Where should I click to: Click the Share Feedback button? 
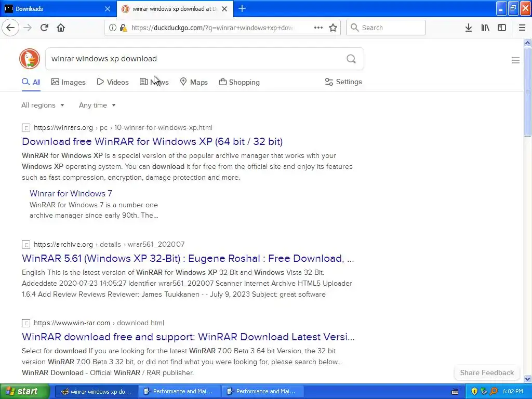tap(487, 373)
